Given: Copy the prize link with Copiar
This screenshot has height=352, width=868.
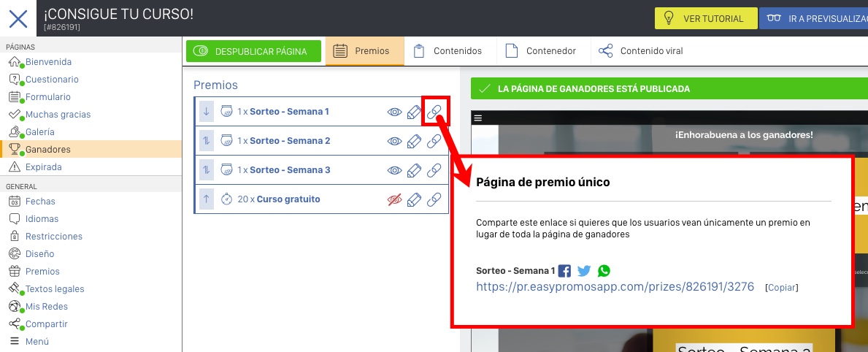Looking at the screenshot, I should click(782, 288).
